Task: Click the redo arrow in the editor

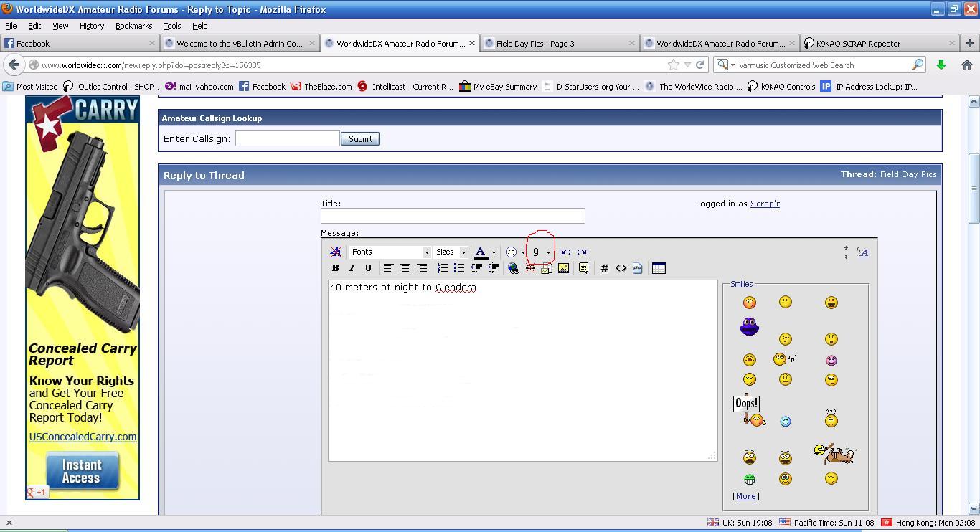Action: click(x=582, y=252)
